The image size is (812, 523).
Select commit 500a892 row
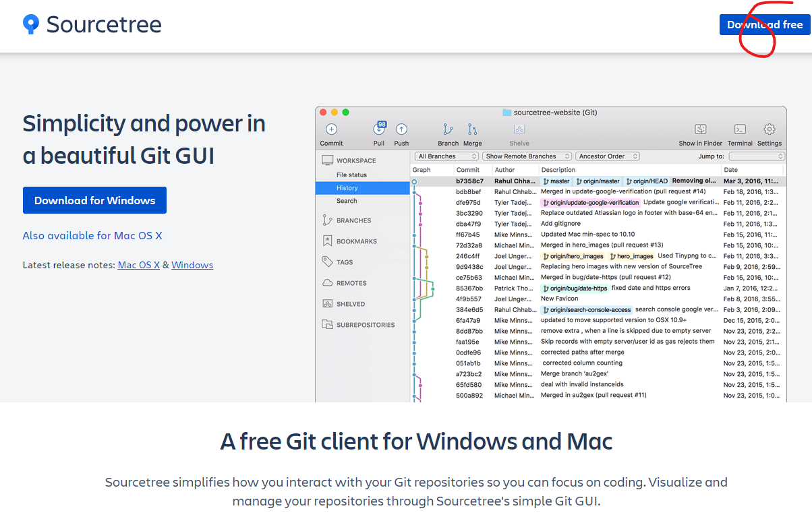click(598, 395)
